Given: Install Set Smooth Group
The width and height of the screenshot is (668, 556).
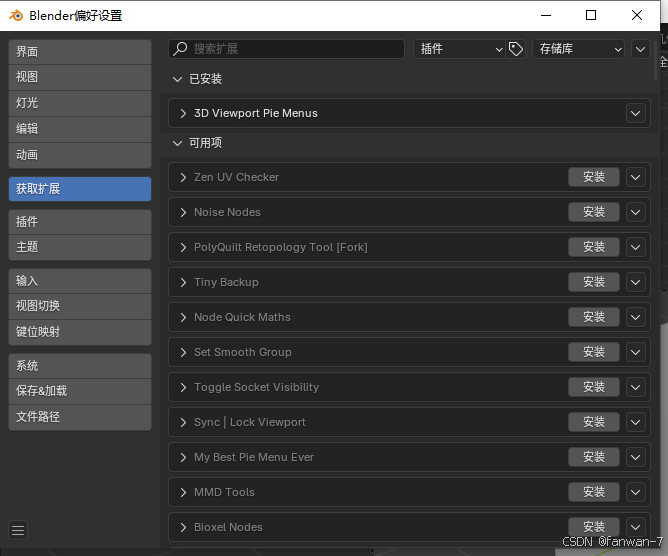Looking at the screenshot, I should 594,352.
